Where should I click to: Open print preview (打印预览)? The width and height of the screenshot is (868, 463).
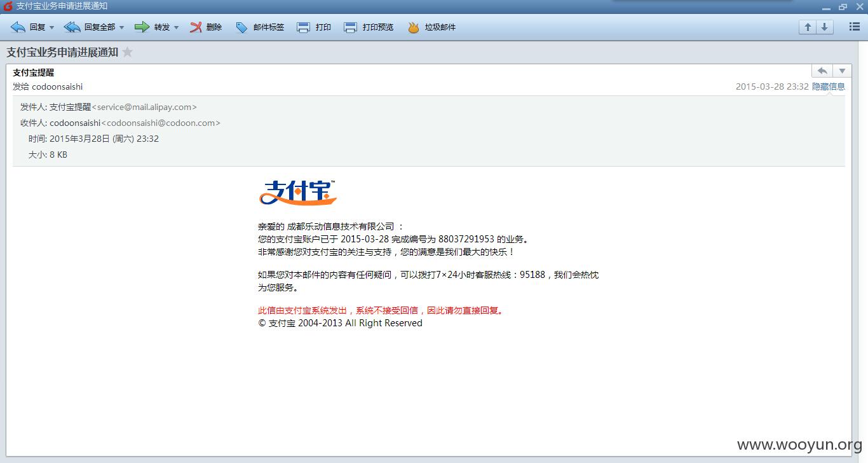click(369, 27)
